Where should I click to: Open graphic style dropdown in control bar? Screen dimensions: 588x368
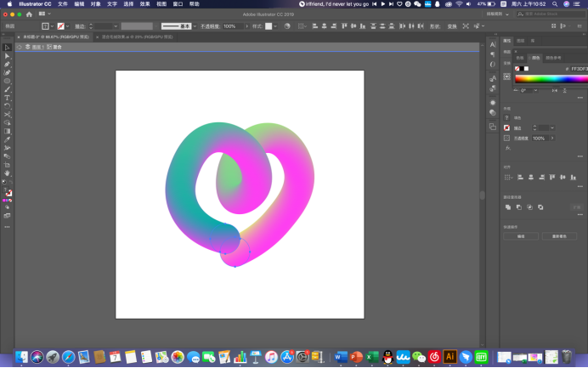pos(275,26)
